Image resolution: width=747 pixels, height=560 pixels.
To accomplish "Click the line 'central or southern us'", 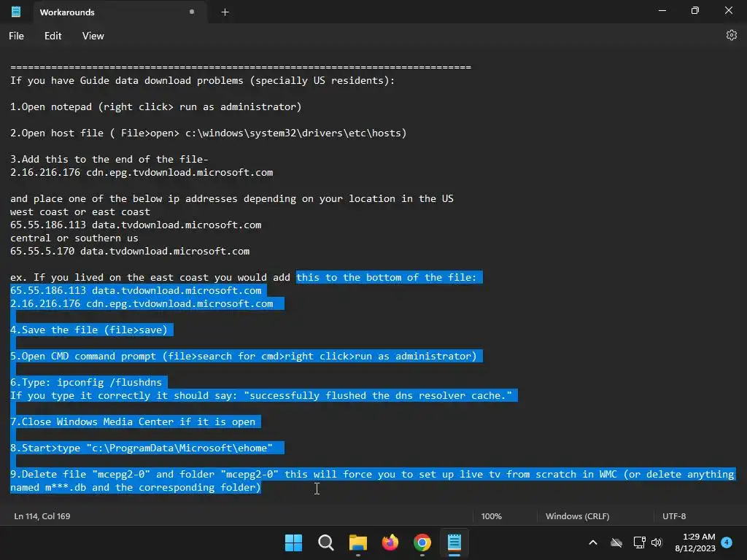I will pyautogui.click(x=74, y=238).
